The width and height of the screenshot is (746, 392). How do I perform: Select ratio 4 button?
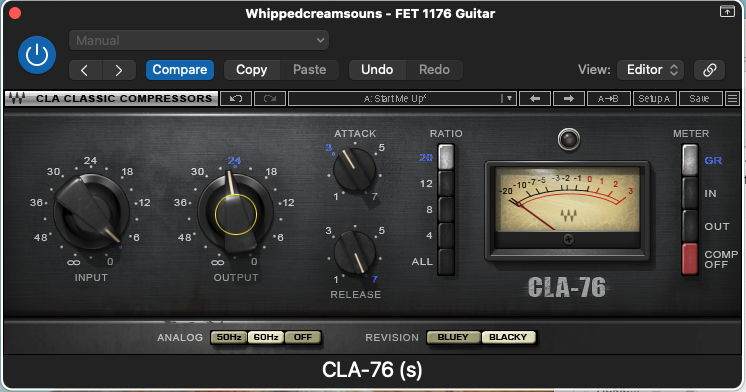(x=446, y=235)
